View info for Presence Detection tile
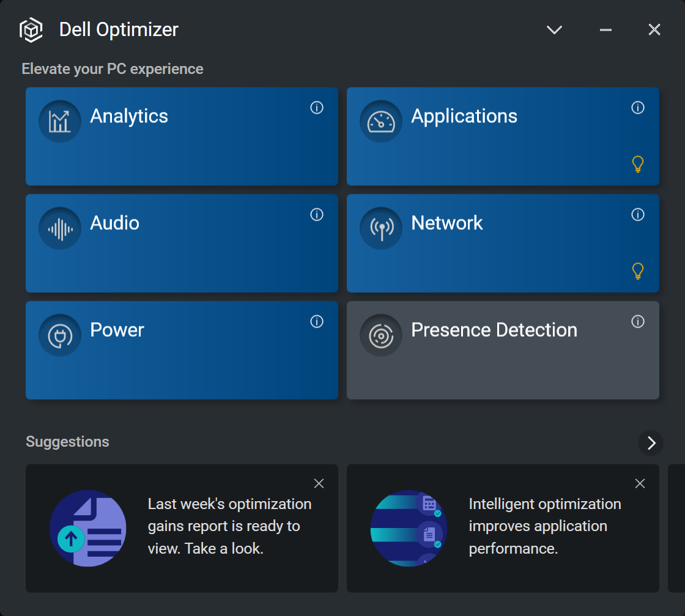The image size is (685, 616). pyautogui.click(x=638, y=321)
